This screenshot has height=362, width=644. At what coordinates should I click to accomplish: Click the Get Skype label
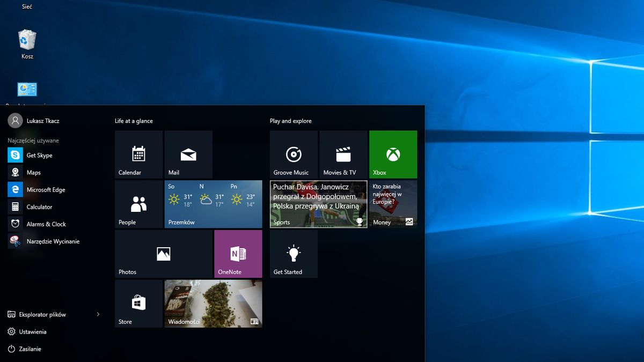pyautogui.click(x=40, y=156)
